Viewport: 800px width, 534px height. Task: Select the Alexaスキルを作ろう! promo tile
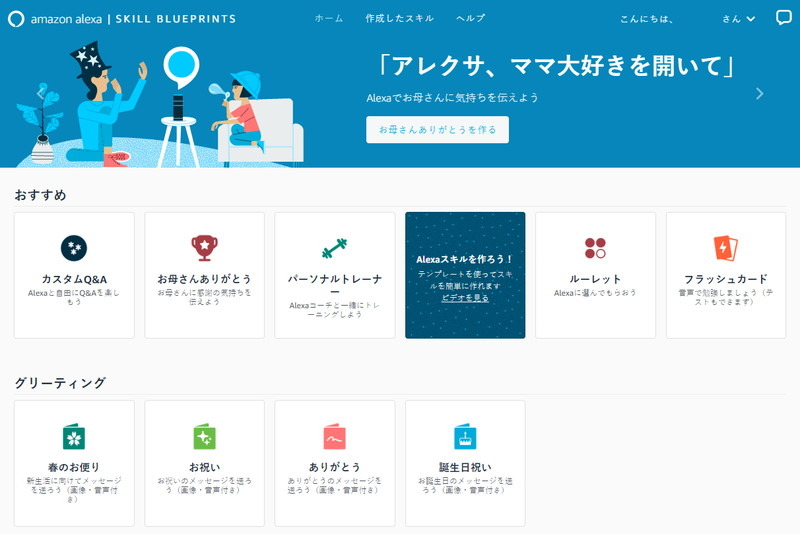click(465, 275)
